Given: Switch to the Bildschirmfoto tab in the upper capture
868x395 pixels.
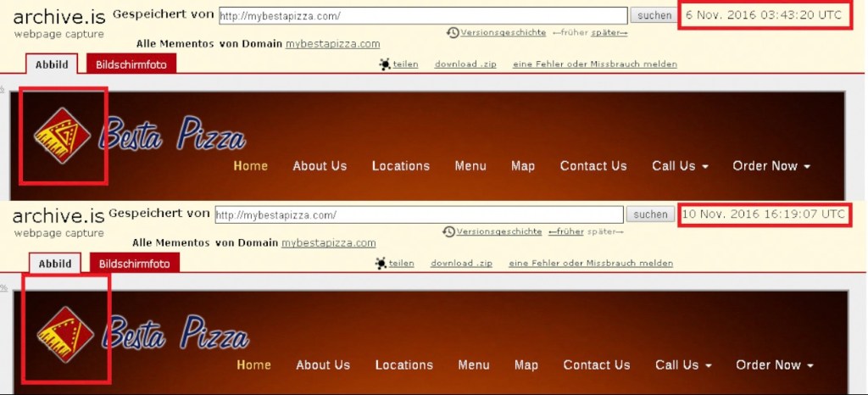Looking at the screenshot, I should pos(131,64).
